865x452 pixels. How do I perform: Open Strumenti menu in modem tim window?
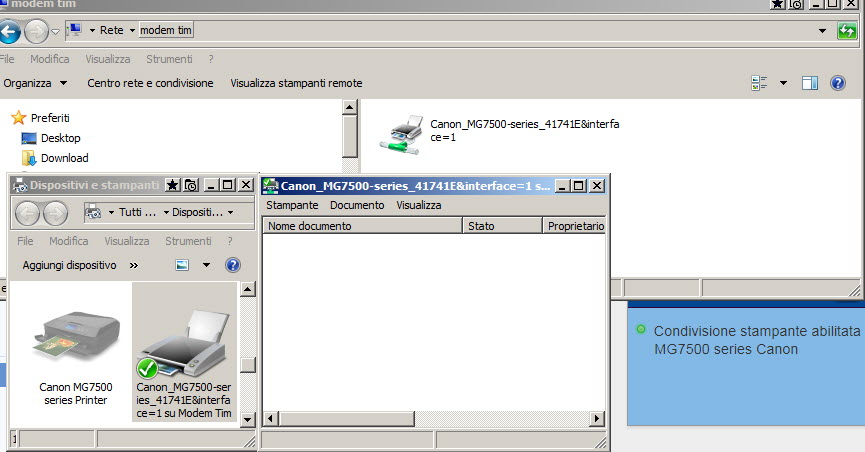pyautogui.click(x=169, y=59)
